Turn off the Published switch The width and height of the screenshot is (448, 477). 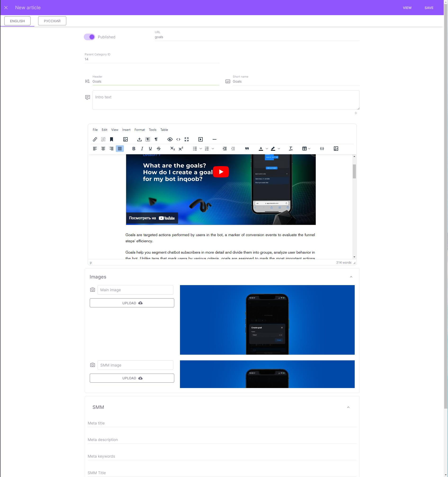pyautogui.click(x=90, y=37)
